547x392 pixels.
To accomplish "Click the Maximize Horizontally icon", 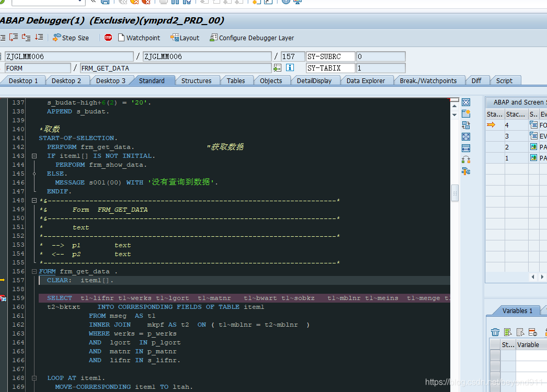I will [x=466, y=148].
